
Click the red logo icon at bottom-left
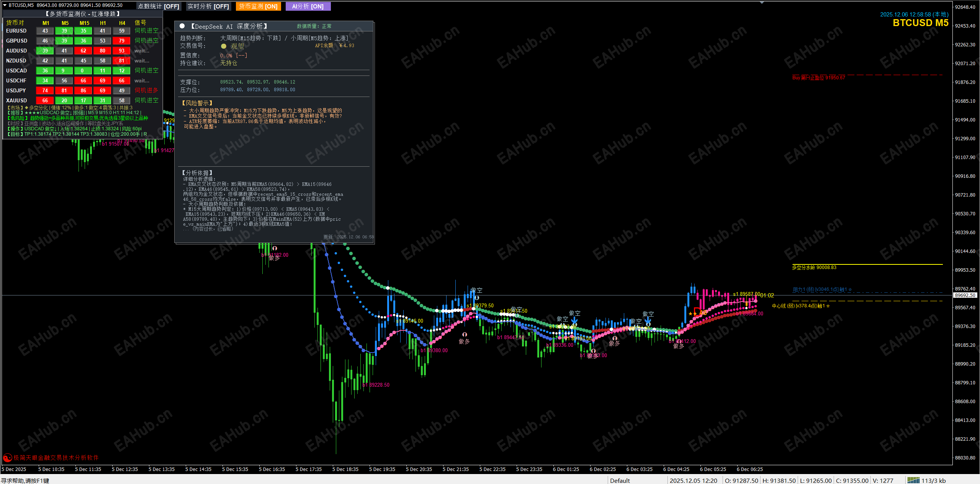(7, 458)
